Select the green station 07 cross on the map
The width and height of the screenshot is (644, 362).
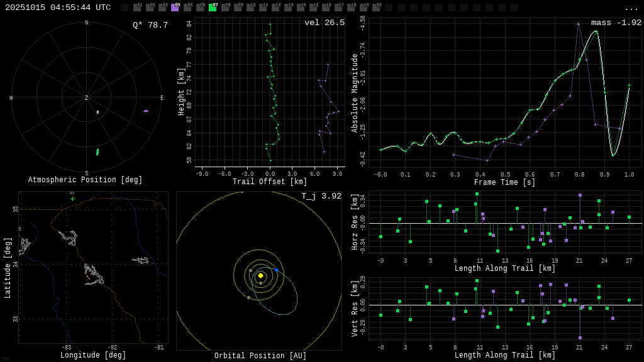72,199
